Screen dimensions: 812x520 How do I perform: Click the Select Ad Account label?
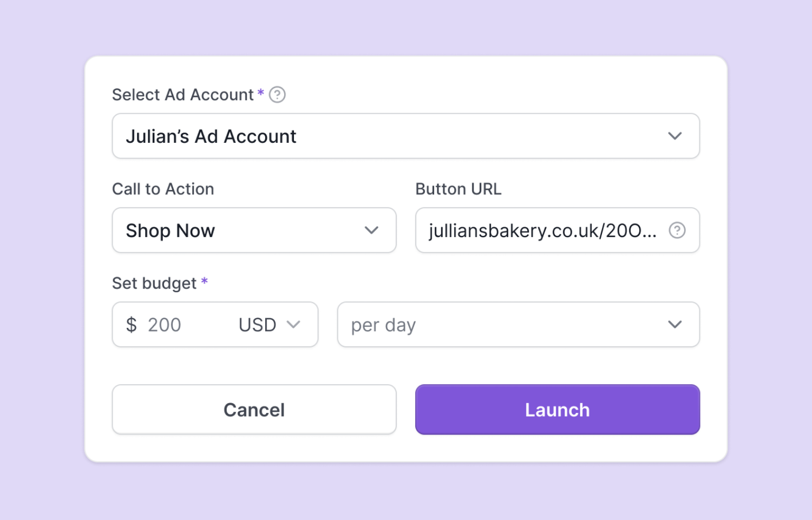pos(182,95)
